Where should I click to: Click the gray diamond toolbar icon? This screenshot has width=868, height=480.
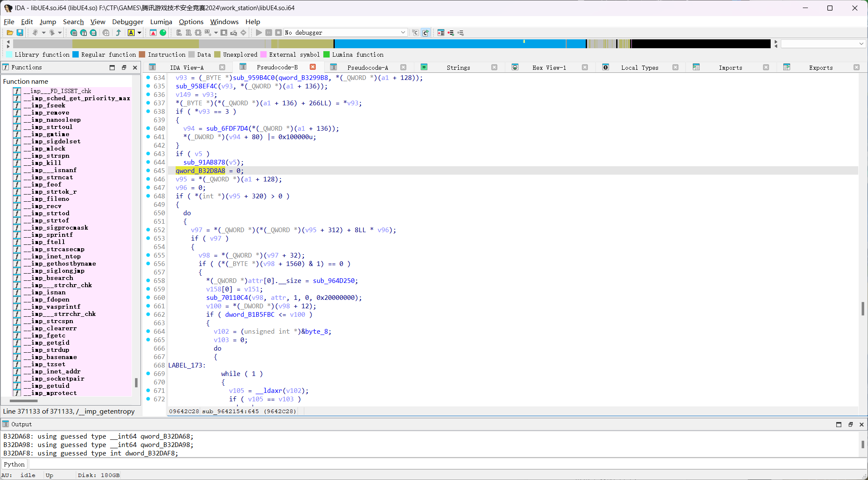point(243,33)
